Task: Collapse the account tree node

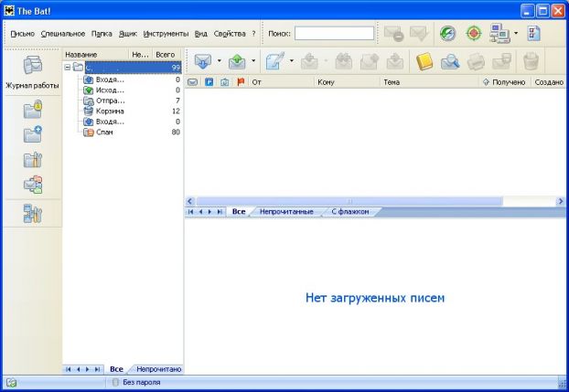Action: (68, 68)
